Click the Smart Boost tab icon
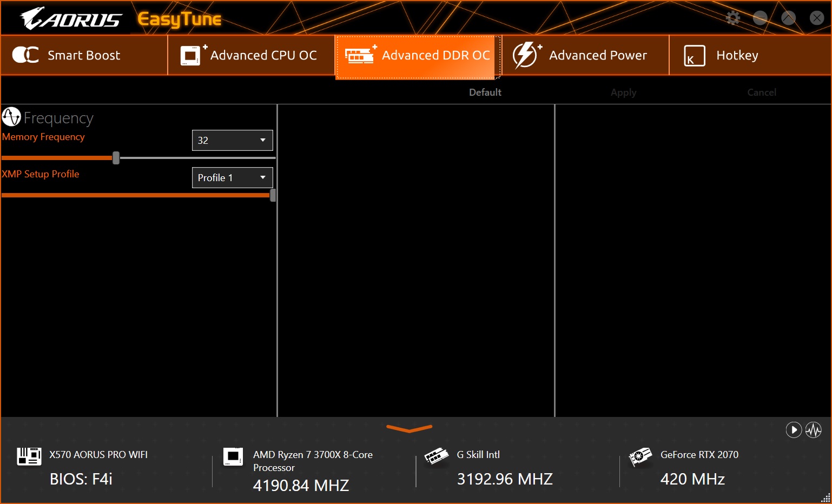The height and width of the screenshot is (504, 832). click(25, 55)
